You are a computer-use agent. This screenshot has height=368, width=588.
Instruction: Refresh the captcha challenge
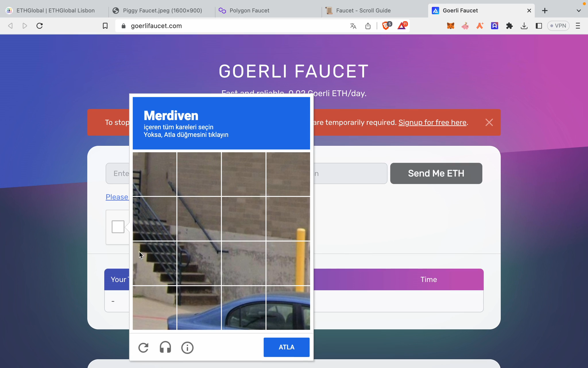(x=143, y=348)
